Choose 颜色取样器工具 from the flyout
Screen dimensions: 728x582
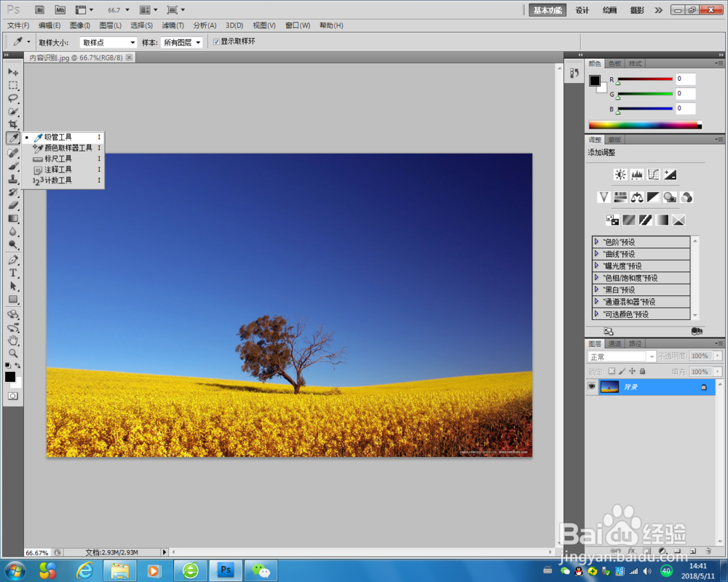[x=63, y=148]
